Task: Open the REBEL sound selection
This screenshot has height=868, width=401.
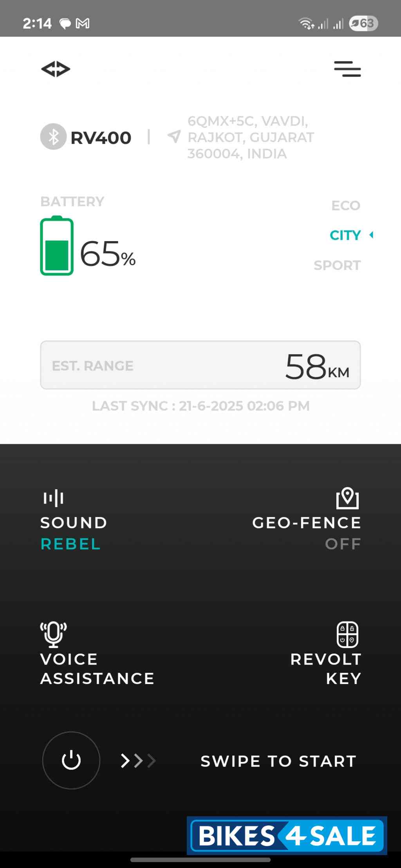Action: click(71, 544)
